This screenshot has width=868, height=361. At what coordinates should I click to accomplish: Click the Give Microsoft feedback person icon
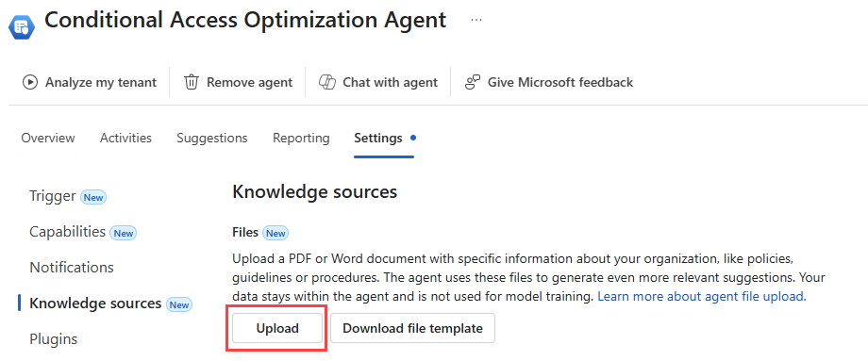pos(472,82)
